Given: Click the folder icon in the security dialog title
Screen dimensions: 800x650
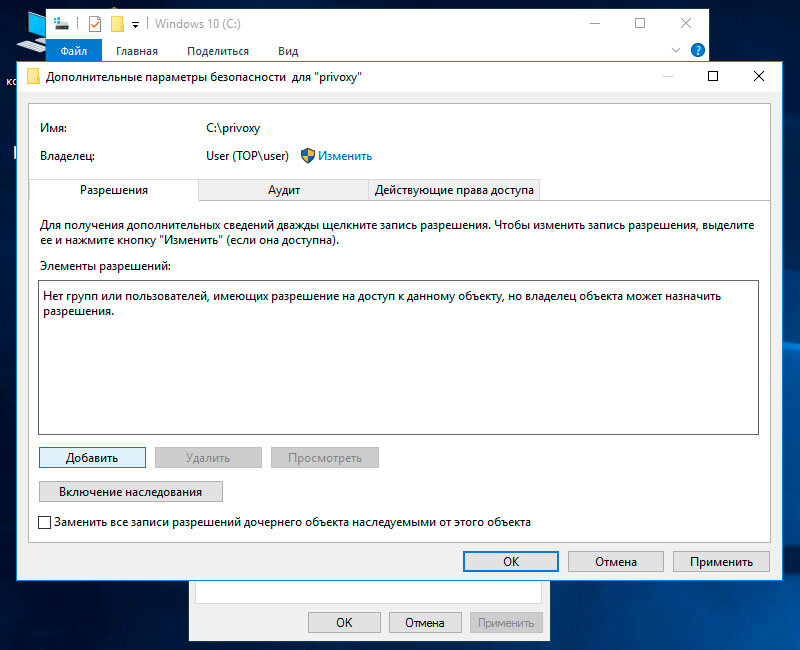Looking at the screenshot, I should tap(33, 77).
